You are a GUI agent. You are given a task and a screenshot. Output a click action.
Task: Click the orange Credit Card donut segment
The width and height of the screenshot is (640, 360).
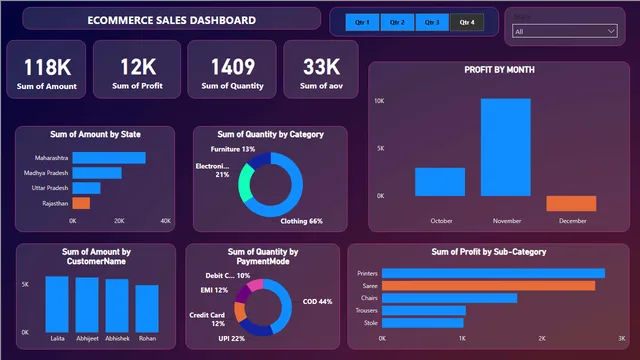tap(240, 312)
